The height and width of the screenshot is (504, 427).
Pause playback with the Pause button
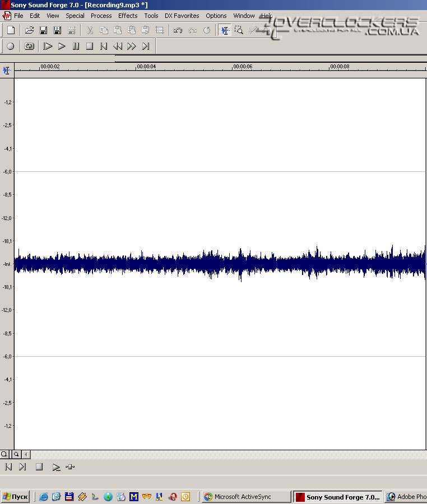tap(76, 46)
